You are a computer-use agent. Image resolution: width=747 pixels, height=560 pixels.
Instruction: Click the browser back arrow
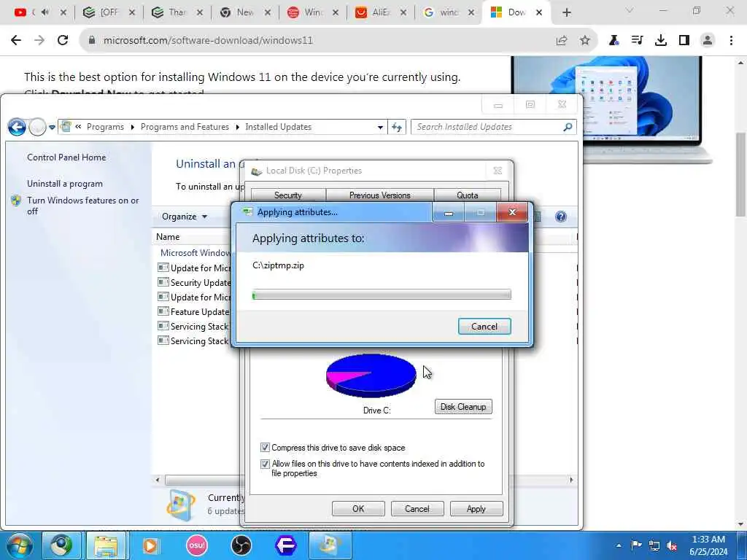[x=16, y=40]
